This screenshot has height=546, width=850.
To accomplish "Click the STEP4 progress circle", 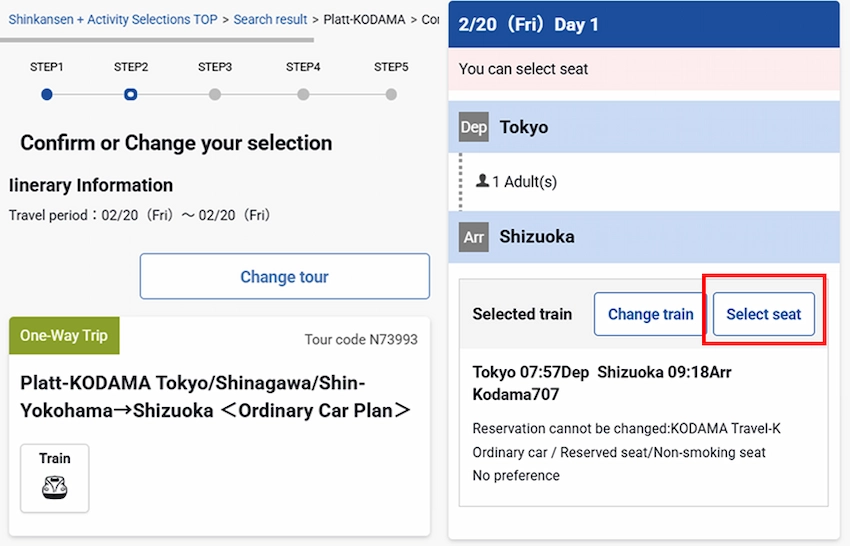I will tap(303, 95).
